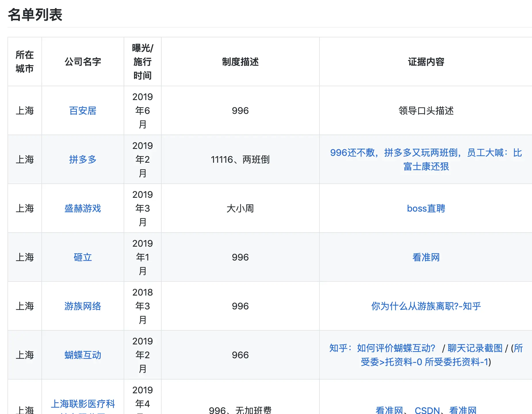Image resolution: width=532 pixels, height=414 pixels.
Task: Click the 制度描述 column header
Action: point(240,62)
